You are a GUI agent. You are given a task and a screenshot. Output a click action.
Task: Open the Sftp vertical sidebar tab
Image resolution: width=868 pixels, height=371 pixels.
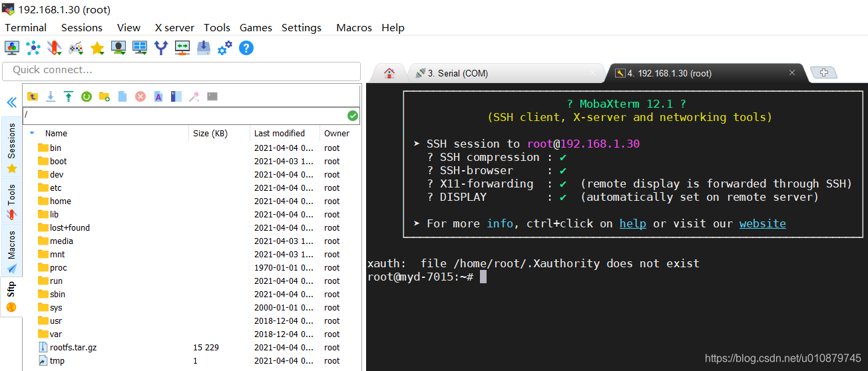(x=11, y=297)
